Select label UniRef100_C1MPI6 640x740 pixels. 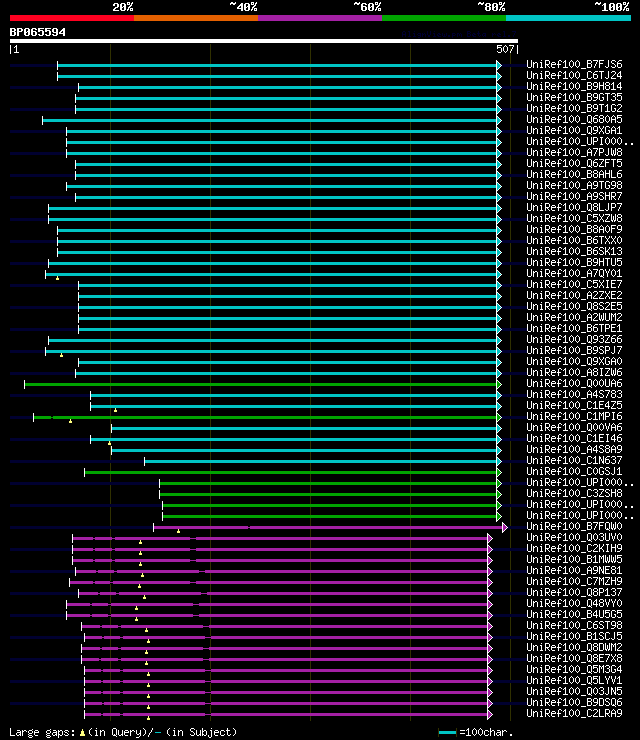tap(574, 416)
